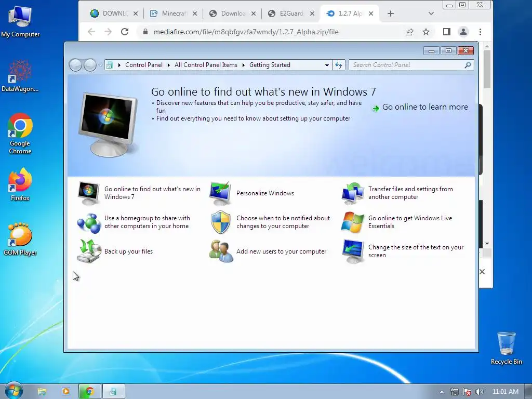Click the Back button in Control Panel window
The height and width of the screenshot is (399, 532).
pos(75,65)
